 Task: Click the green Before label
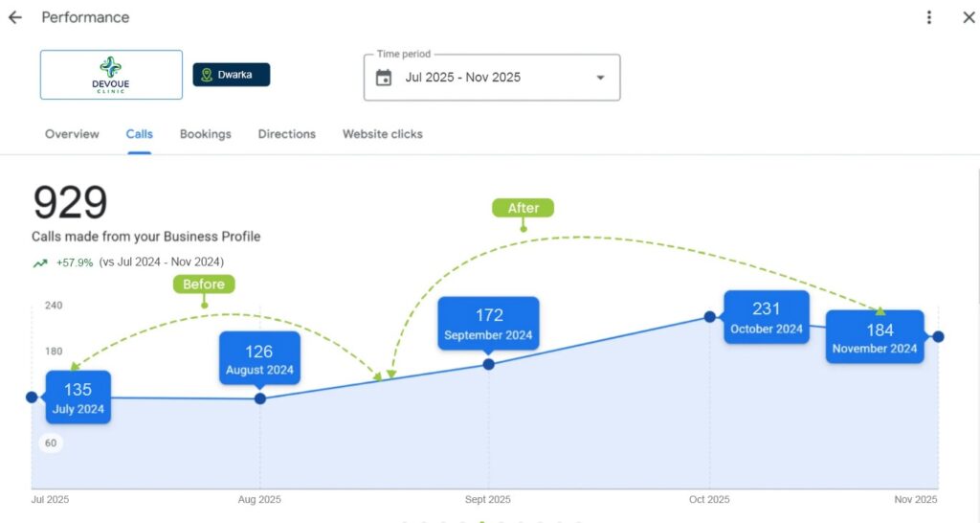click(x=204, y=284)
